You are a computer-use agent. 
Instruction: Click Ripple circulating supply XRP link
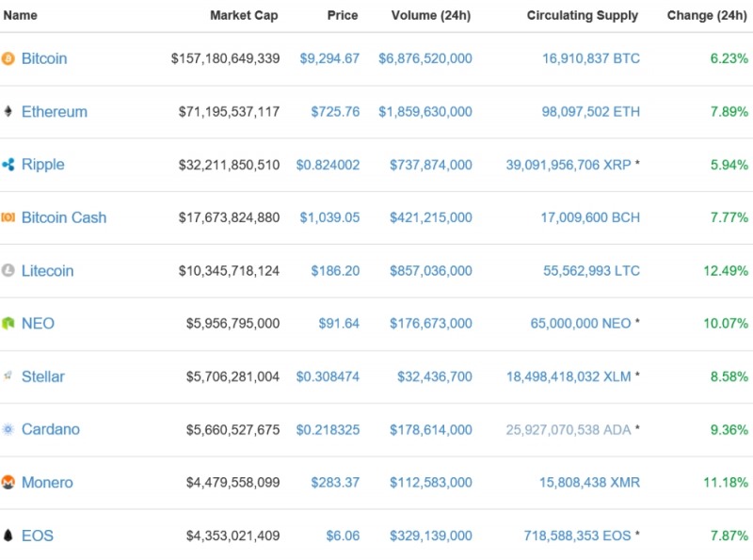pos(569,165)
